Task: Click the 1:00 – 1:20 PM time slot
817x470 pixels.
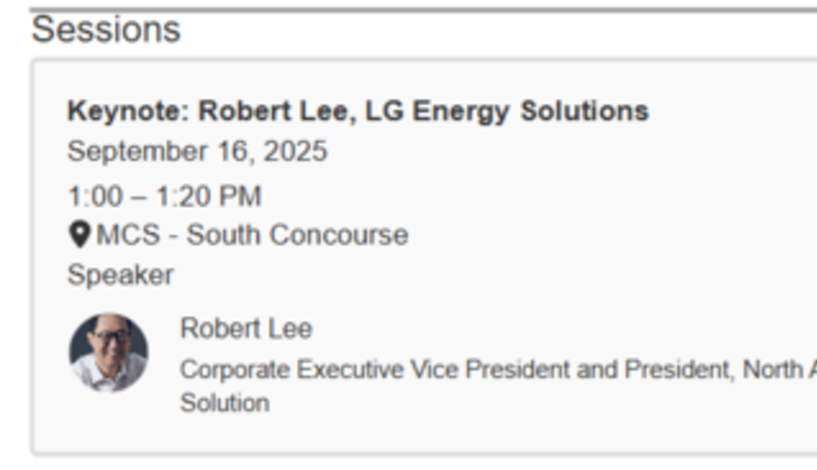Action: click(x=165, y=196)
